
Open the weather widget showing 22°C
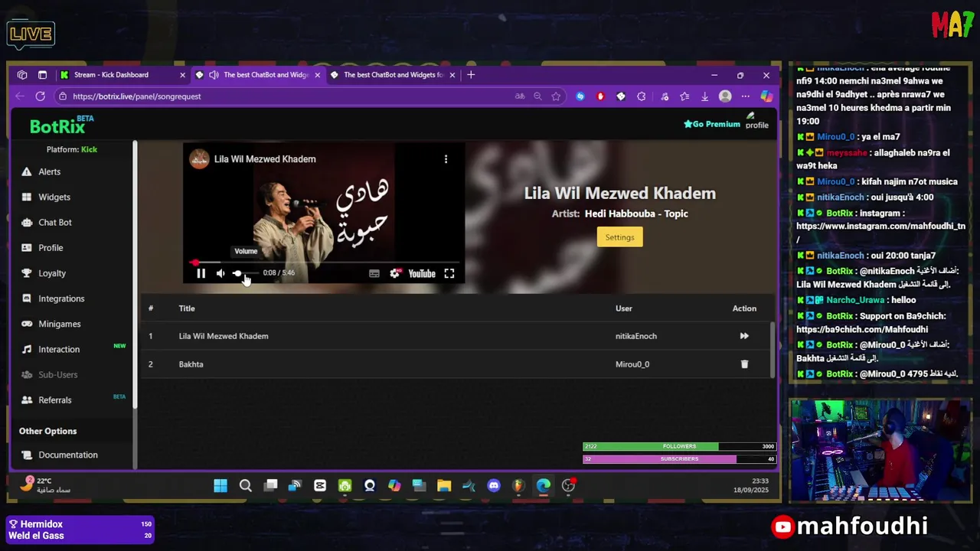[x=46, y=485]
